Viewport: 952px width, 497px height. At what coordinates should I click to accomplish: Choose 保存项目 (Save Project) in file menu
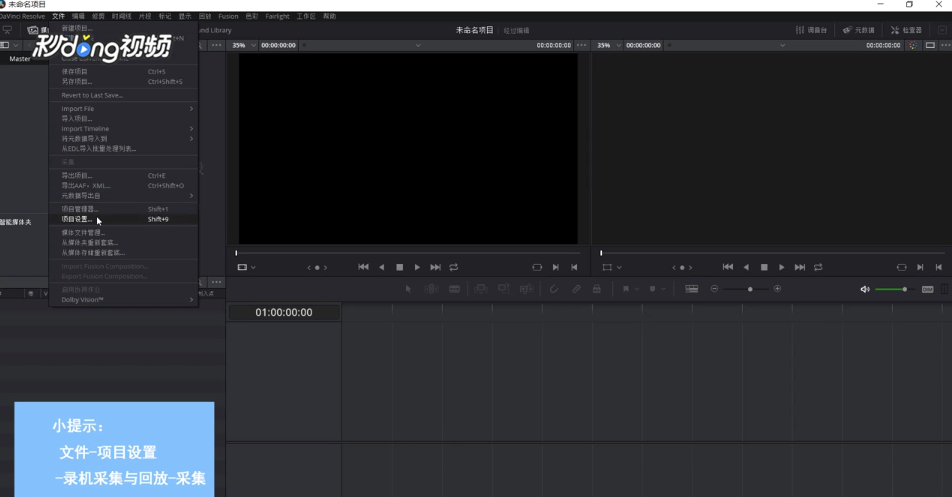click(123, 72)
